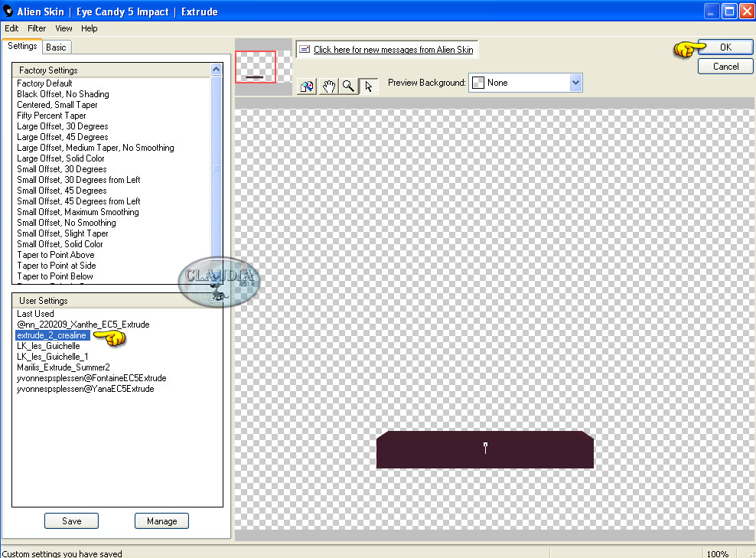This screenshot has width=756, height=558.
Task: Select the 'Last Used' user setting
Action: (35, 314)
